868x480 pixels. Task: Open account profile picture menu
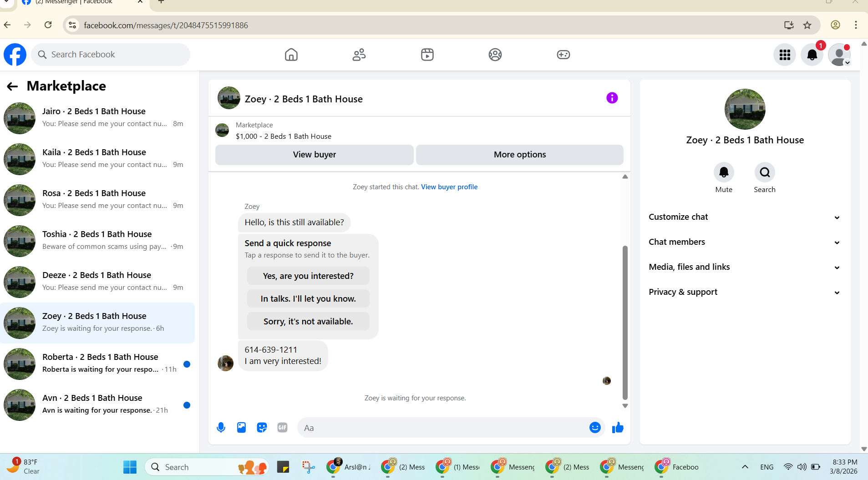(x=839, y=55)
